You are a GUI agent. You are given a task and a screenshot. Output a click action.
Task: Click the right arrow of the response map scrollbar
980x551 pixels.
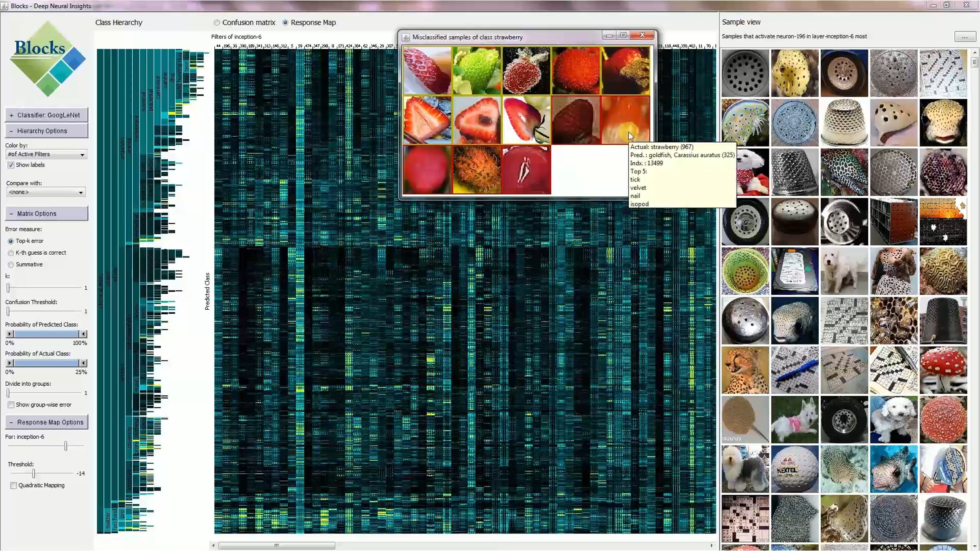pos(711,545)
